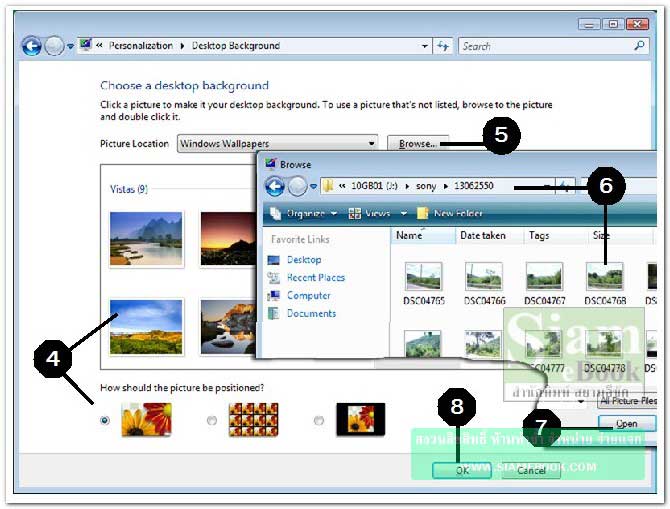Create New Folder from toolbar
This screenshot has width=670, height=509.
click(x=450, y=213)
